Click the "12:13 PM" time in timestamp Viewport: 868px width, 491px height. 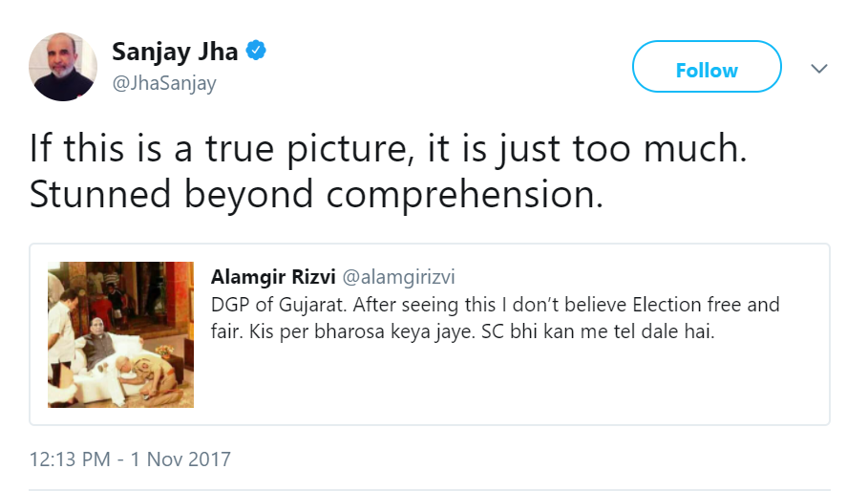tap(69, 459)
